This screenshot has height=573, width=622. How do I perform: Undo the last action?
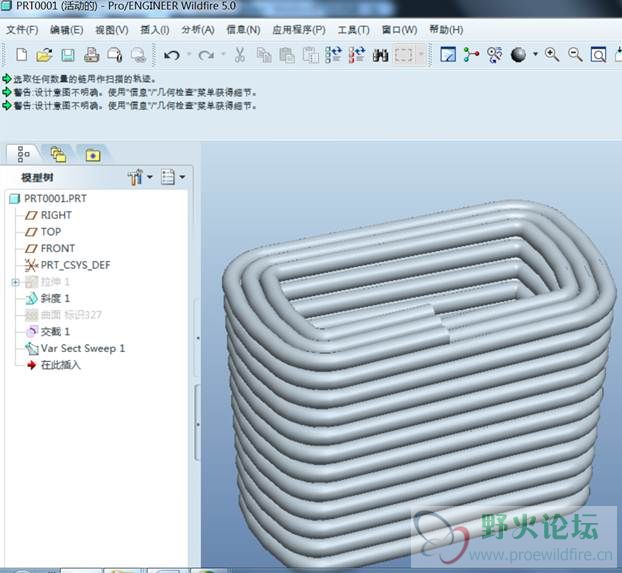click(x=172, y=55)
